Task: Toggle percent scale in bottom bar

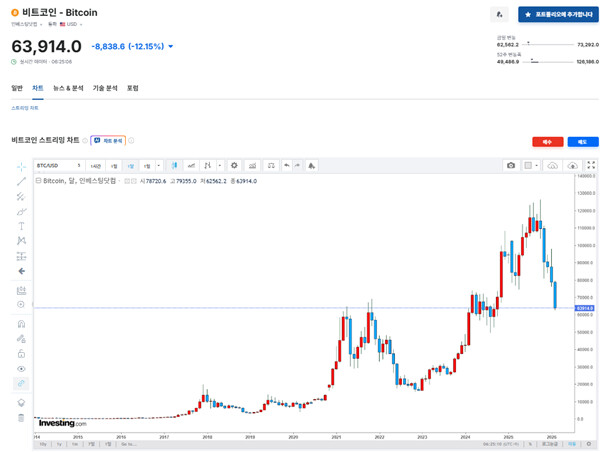Action: (x=530, y=444)
